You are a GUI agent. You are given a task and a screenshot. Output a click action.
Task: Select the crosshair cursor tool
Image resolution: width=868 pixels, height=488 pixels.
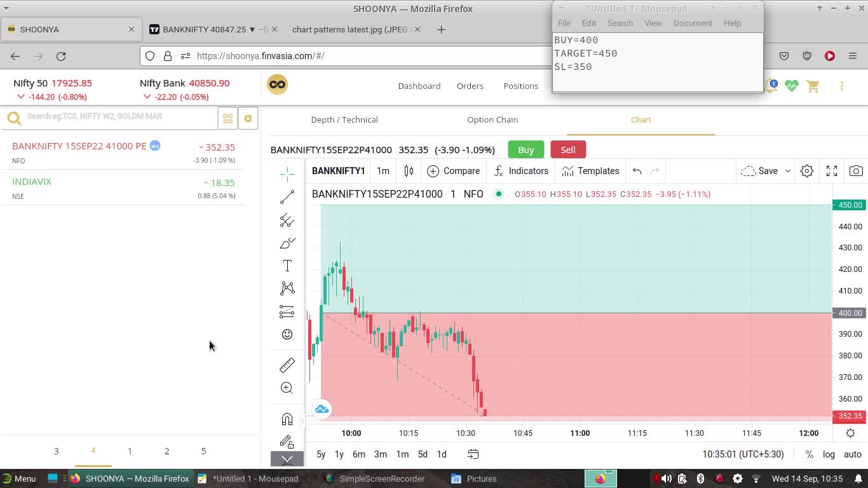(287, 173)
